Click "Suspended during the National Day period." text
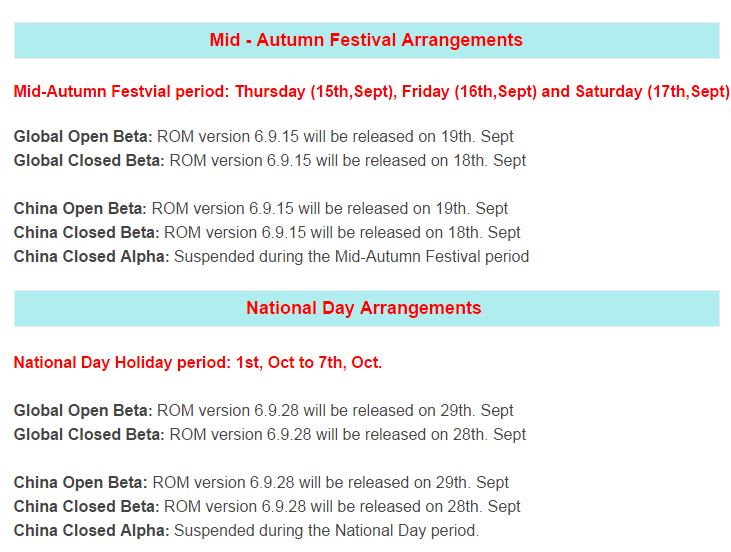 pos(327,531)
